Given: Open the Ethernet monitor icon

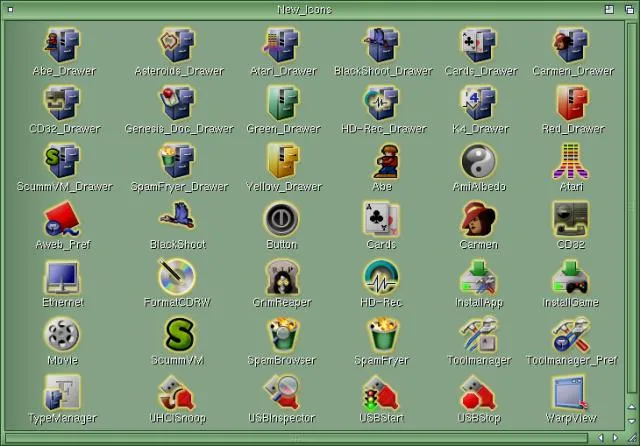Looking at the screenshot, I should [x=62, y=276].
